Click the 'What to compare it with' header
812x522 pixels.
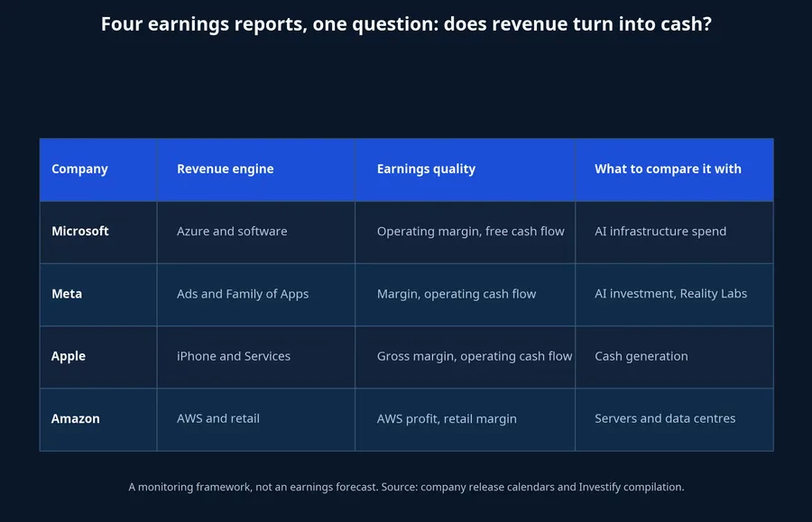(x=674, y=169)
